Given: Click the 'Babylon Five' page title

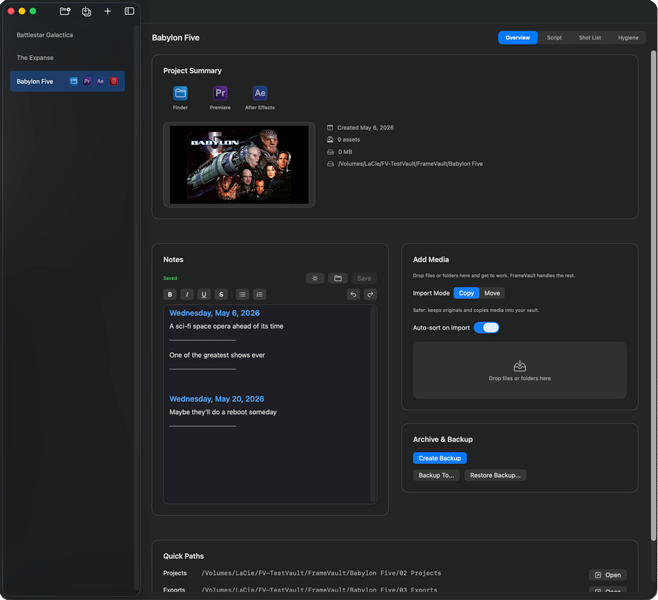Looking at the screenshot, I should 176,38.
